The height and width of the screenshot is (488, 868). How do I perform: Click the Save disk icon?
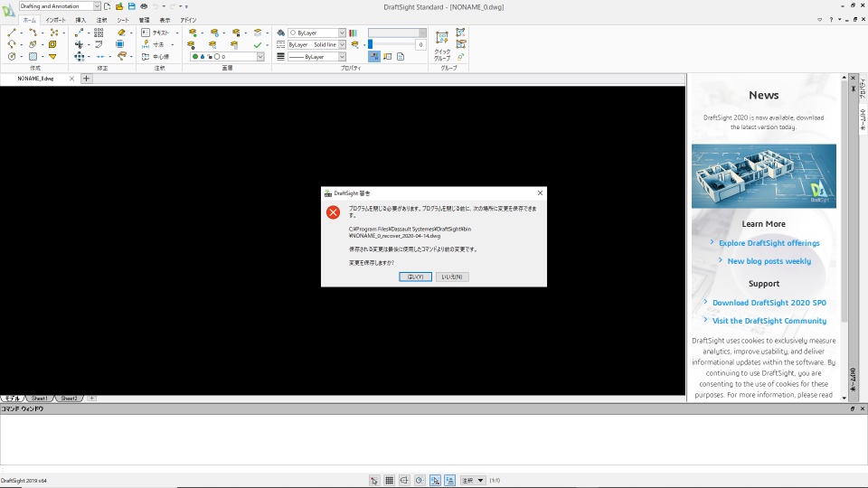click(132, 6)
